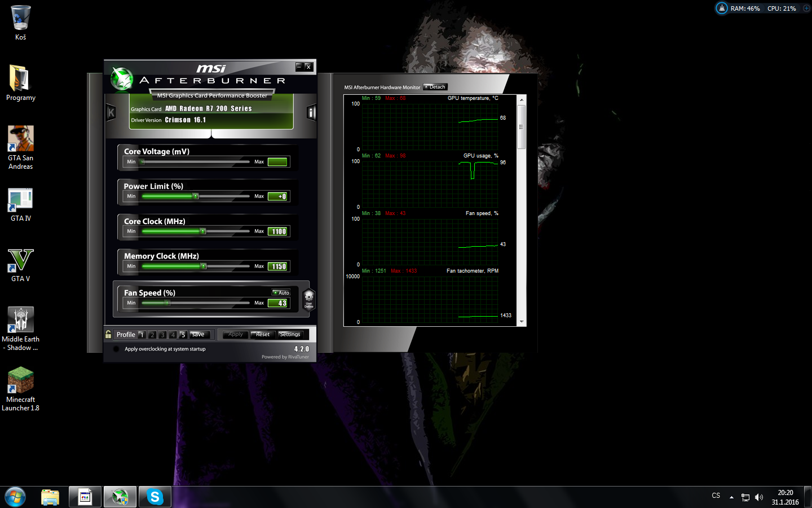Click the hardware monitor scrollbar thumb

[522, 127]
